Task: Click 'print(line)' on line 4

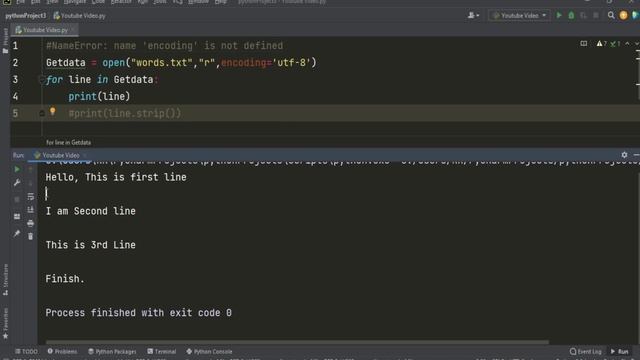Action: [99, 96]
